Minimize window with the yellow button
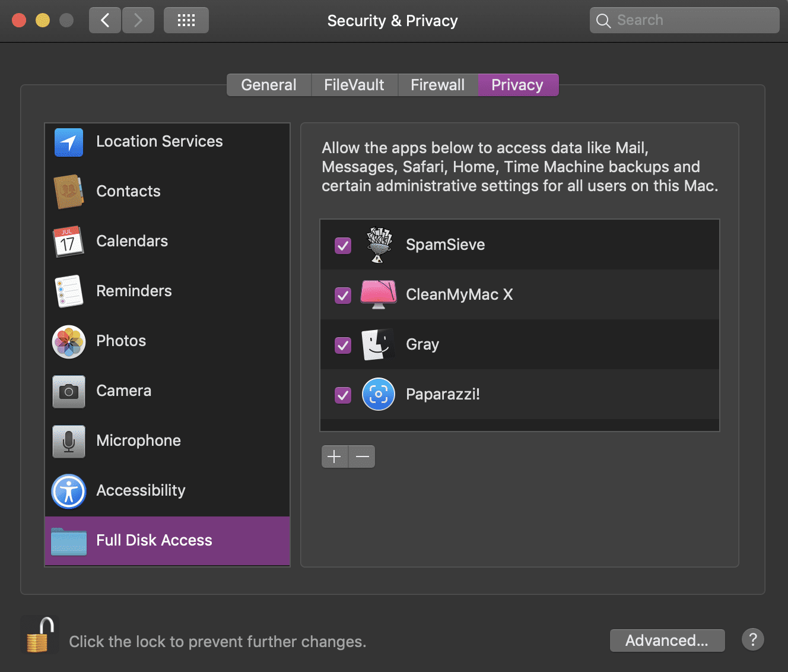Screen dimensions: 788x672 [43, 20]
